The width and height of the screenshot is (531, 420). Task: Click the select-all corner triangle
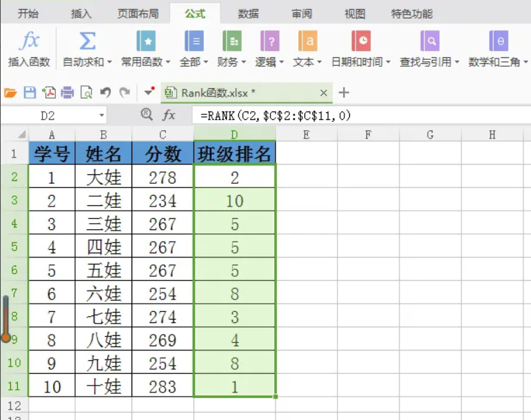(21, 135)
